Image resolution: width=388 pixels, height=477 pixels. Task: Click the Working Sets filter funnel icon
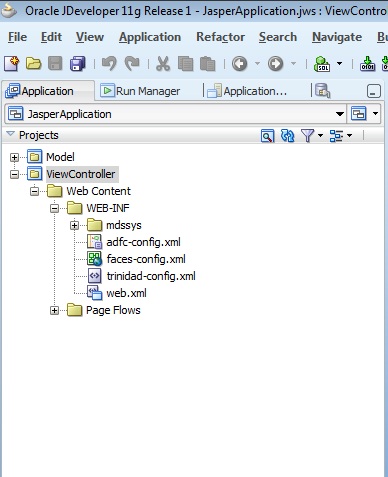pos(307,135)
